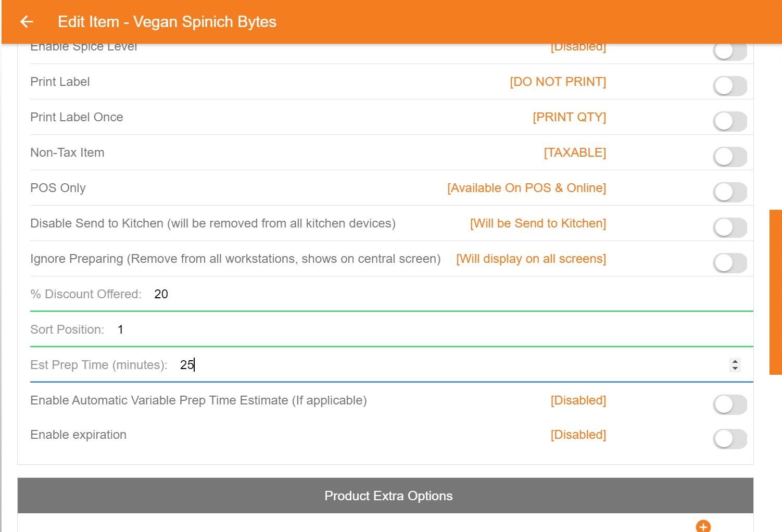Click the Edit Item - Vegan Spinich Bytes title
Screen dimensions: 782x532
167,22
